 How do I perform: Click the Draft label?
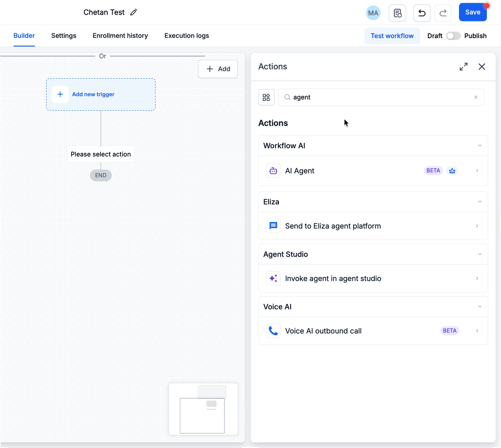pyautogui.click(x=435, y=36)
